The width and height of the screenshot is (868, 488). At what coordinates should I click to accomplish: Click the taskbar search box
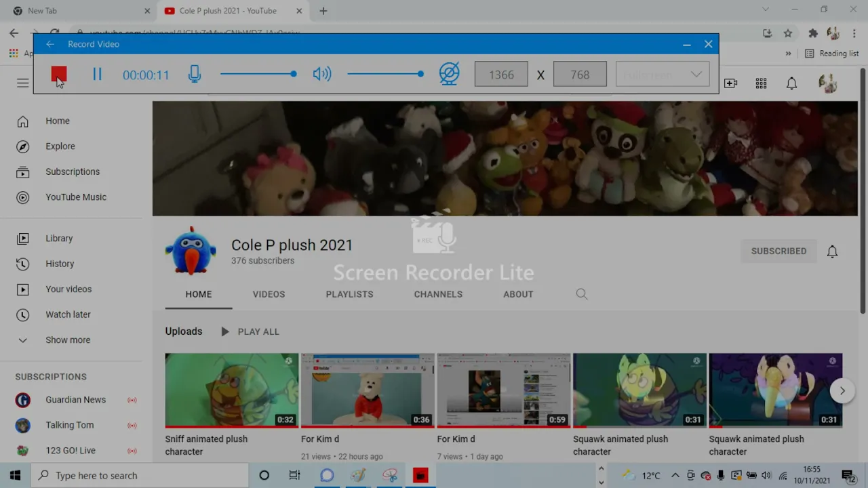(140, 476)
